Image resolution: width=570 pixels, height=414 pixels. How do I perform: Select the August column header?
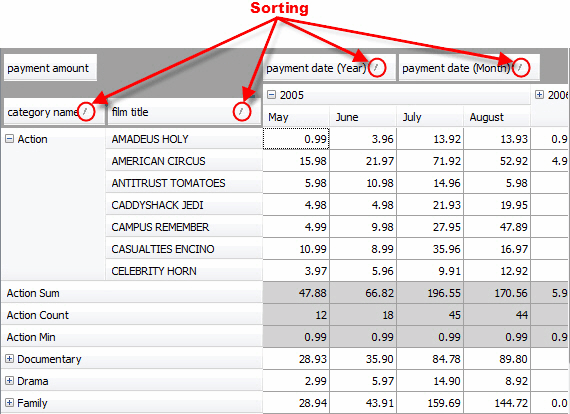(497, 117)
